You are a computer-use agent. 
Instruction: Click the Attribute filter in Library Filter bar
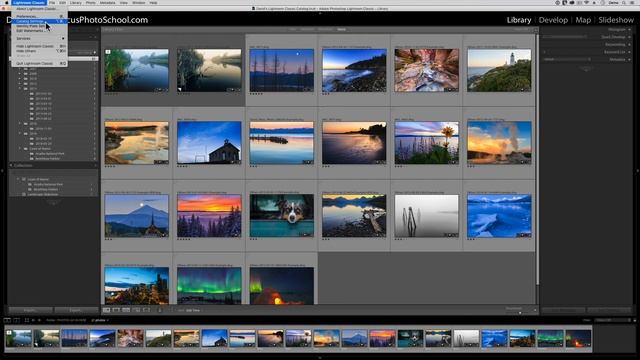point(307,29)
